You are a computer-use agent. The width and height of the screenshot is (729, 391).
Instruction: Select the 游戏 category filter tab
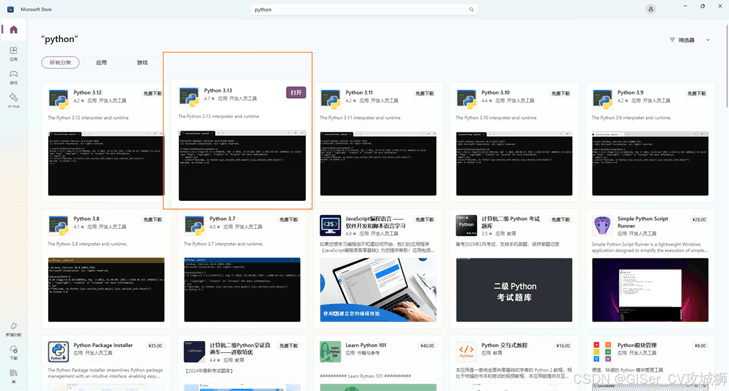click(x=142, y=62)
